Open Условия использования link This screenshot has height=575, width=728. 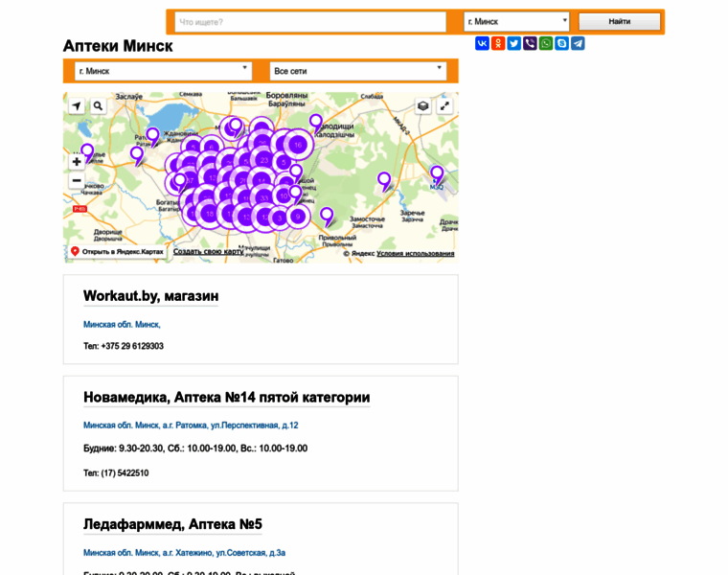point(415,254)
